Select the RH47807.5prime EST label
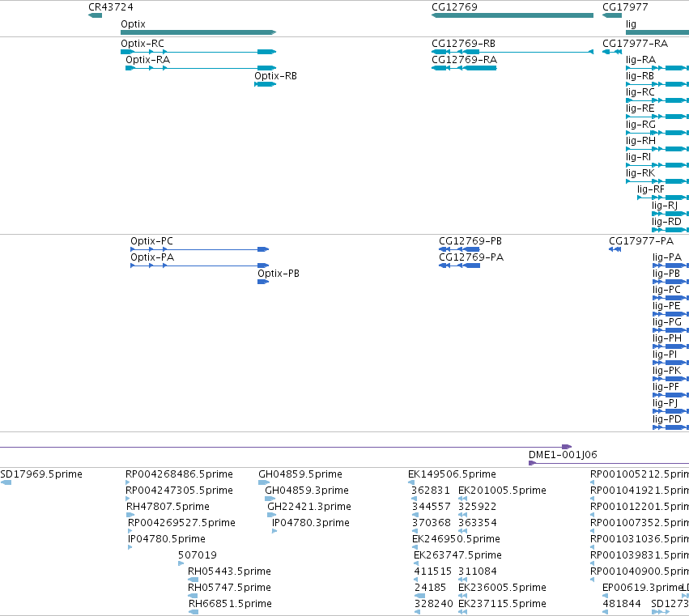 click(x=168, y=507)
